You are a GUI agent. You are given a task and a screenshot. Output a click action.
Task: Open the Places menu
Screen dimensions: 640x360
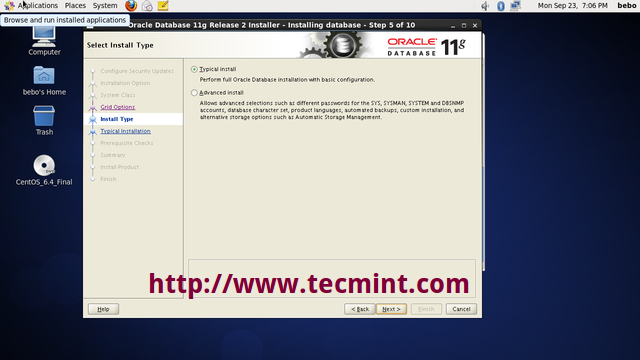(x=75, y=5)
